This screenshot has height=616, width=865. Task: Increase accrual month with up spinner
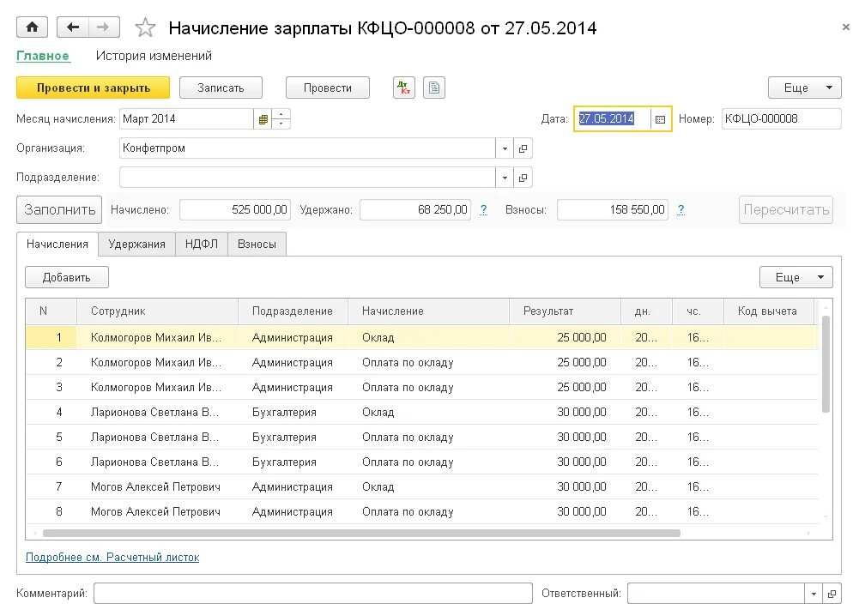click(x=281, y=114)
